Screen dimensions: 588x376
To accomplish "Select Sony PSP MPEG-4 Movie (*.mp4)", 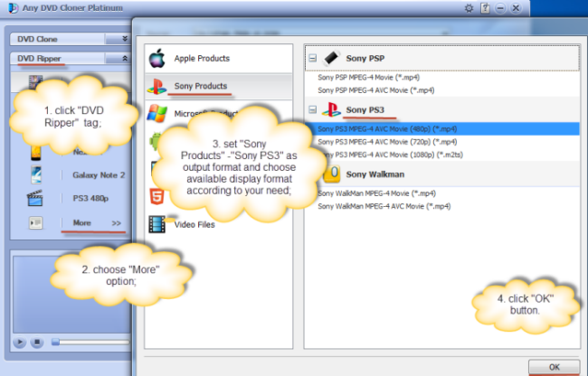I will point(368,78).
